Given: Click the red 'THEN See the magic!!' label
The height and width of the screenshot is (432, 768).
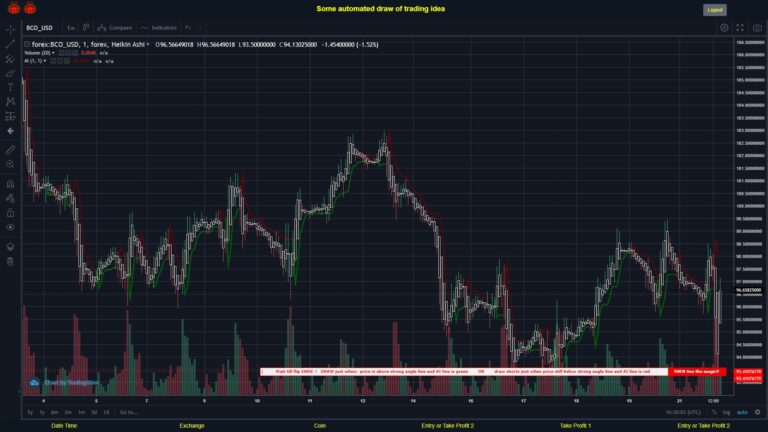Looking at the screenshot, I should 696,372.
